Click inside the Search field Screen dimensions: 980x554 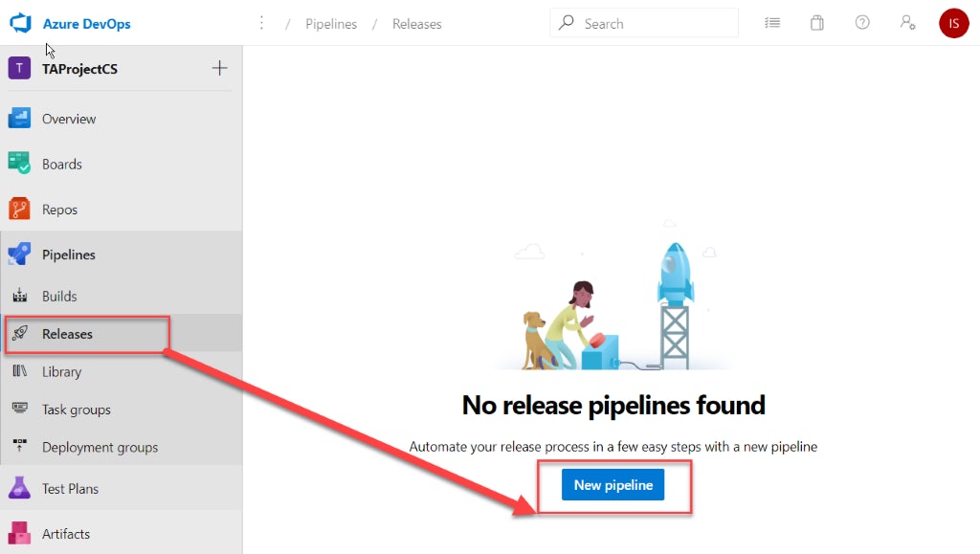coord(643,22)
